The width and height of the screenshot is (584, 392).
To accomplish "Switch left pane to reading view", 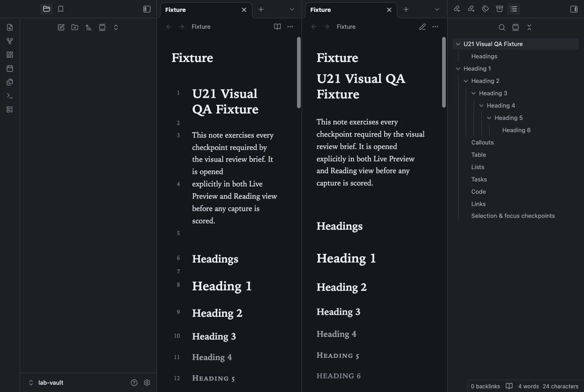I will pyautogui.click(x=277, y=26).
